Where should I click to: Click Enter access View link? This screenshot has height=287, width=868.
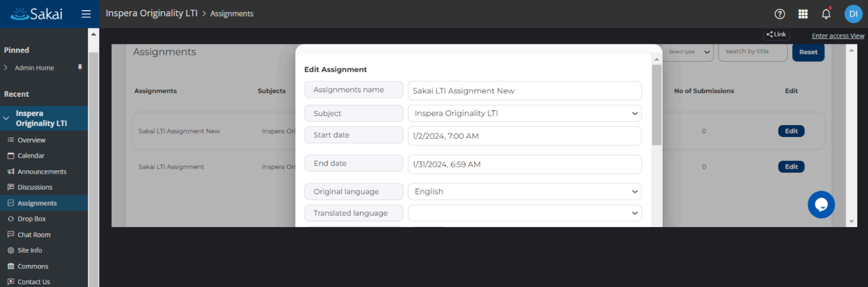[x=838, y=36]
